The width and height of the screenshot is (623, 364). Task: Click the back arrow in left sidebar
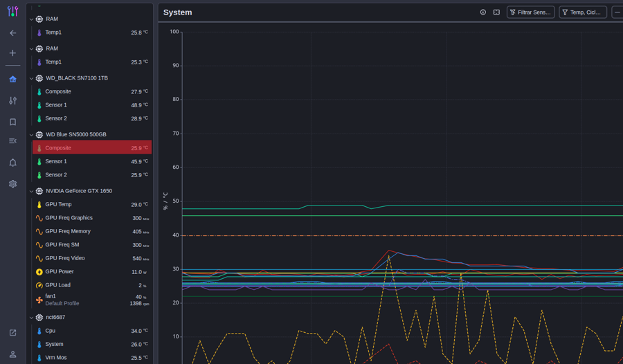pos(12,33)
